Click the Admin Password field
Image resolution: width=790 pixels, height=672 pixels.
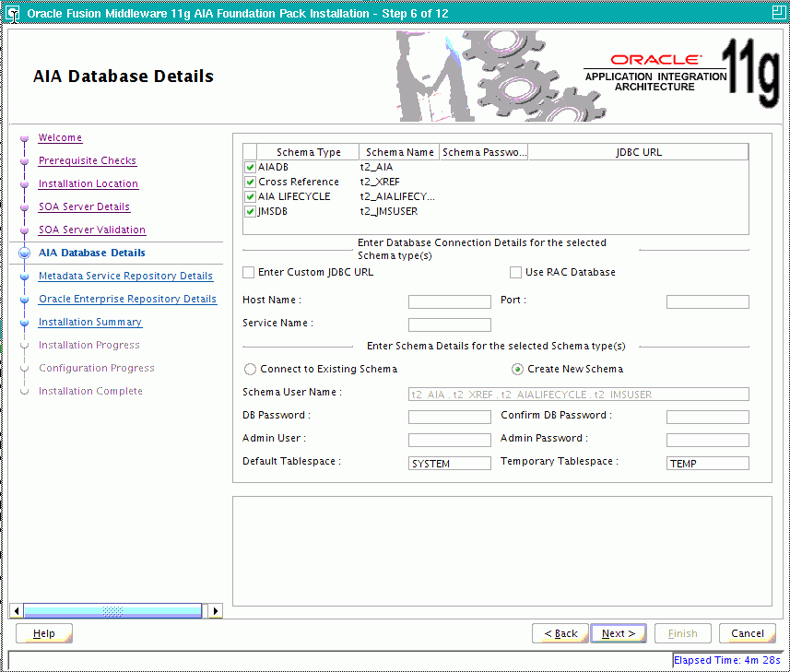click(707, 441)
